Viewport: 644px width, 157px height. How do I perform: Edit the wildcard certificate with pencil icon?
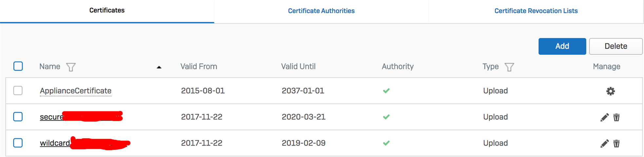(604, 143)
